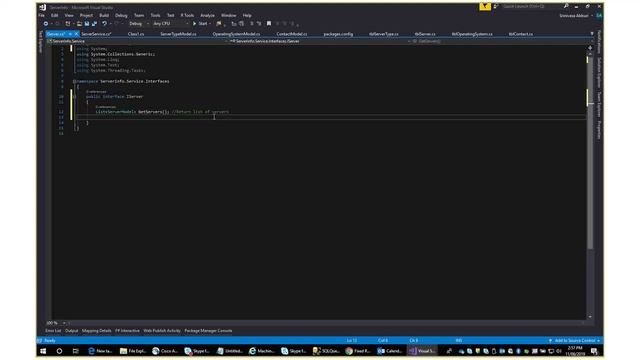640x360 pixels.
Task: Open the Output panel tab
Action: click(x=71, y=331)
